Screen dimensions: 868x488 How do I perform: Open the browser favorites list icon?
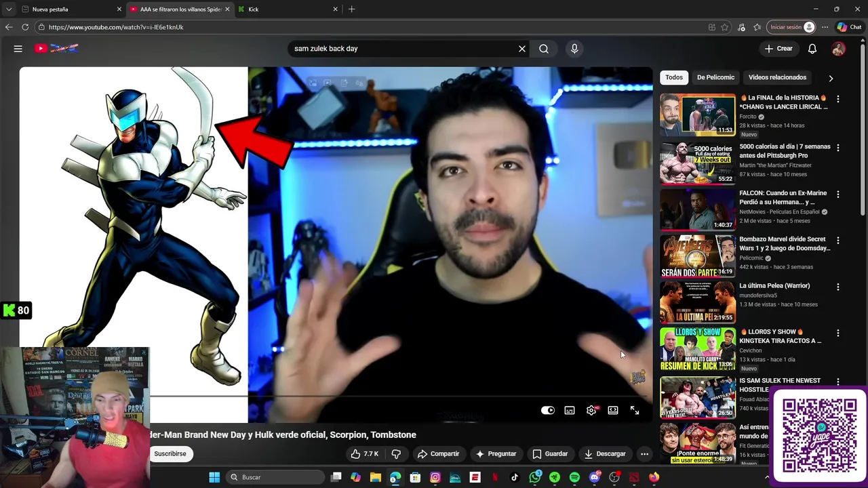pyautogui.click(x=757, y=27)
